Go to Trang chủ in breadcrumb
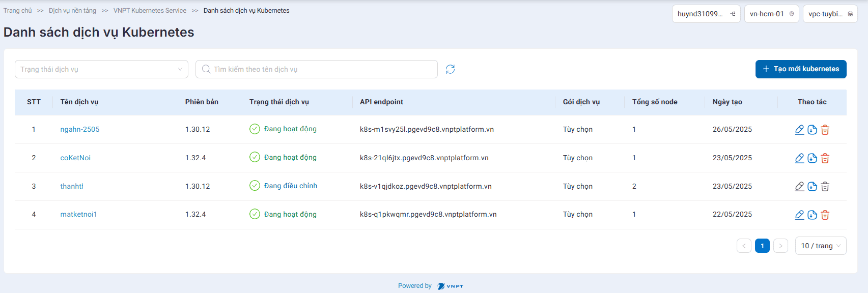 tap(17, 11)
